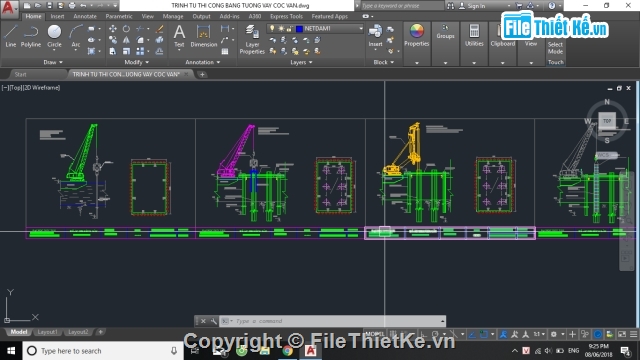Switch to the Parametric ribbon tab
The image size is (640, 360).
(119, 16)
